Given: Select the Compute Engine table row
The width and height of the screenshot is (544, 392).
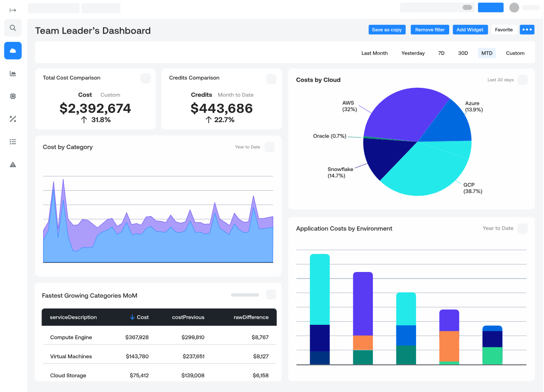Looking at the screenshot, I should 159,337.
